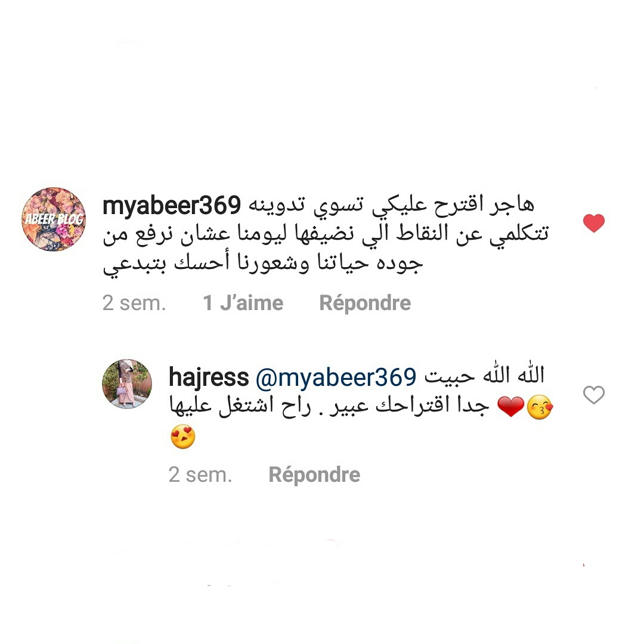The width and height of the screenshot is (644, 644).
Task: Tap the red heart emoji in reply
Action: tap(510, 407)
